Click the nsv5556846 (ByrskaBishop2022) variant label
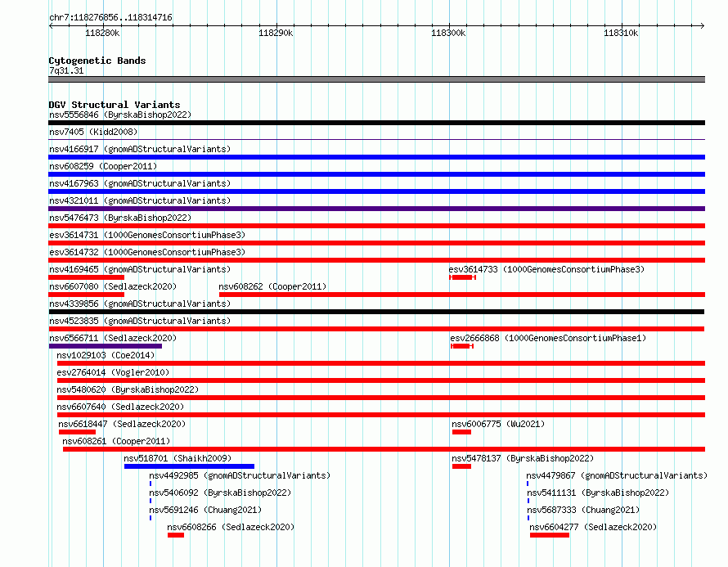Screen dimensions: 728x567 (x=120, y=115)
